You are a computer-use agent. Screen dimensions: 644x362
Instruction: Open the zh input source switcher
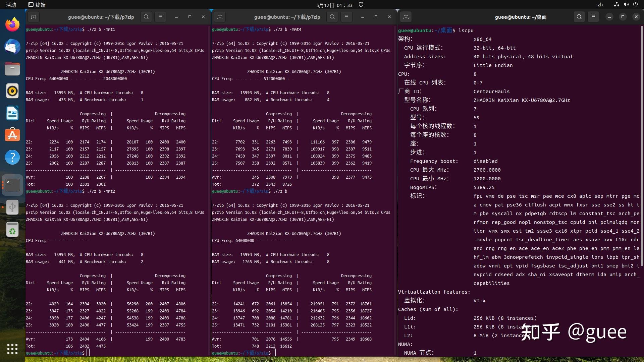coord(600,4)
